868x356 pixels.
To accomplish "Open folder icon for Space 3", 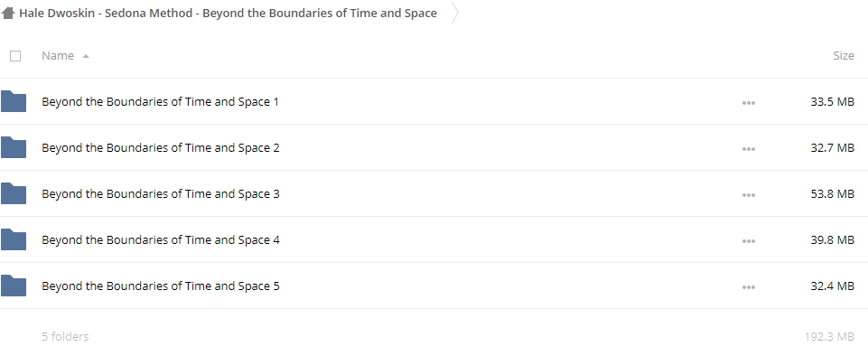I will coord(14,193).
